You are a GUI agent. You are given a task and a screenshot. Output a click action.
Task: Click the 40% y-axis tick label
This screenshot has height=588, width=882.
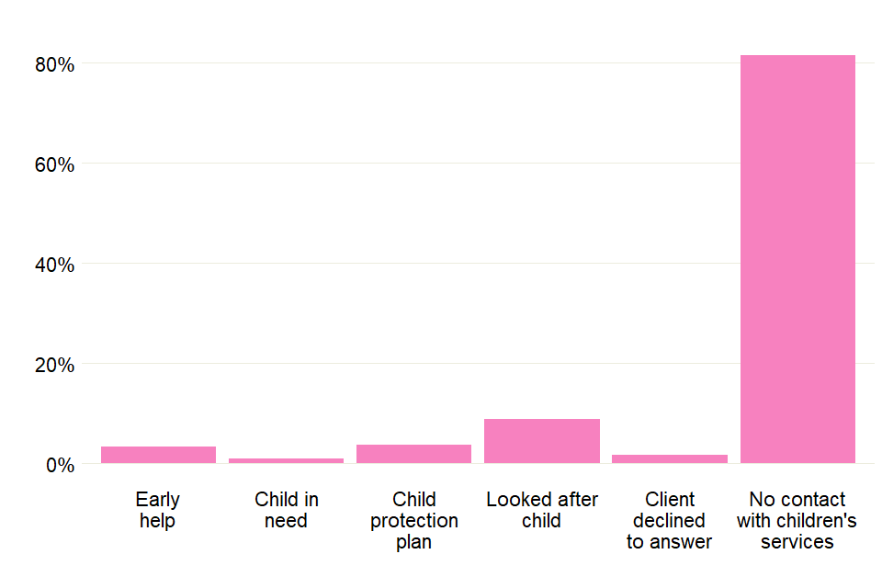[50, 265]
